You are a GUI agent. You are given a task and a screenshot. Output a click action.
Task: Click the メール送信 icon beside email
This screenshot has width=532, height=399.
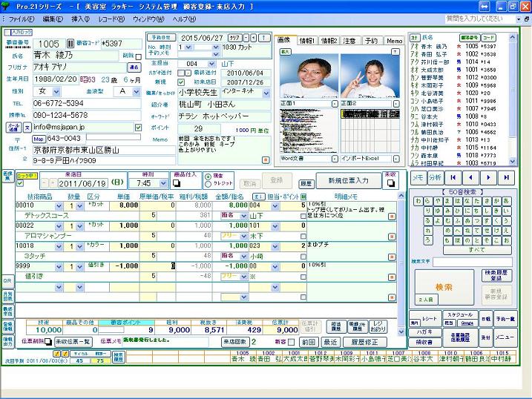(13, 128)
